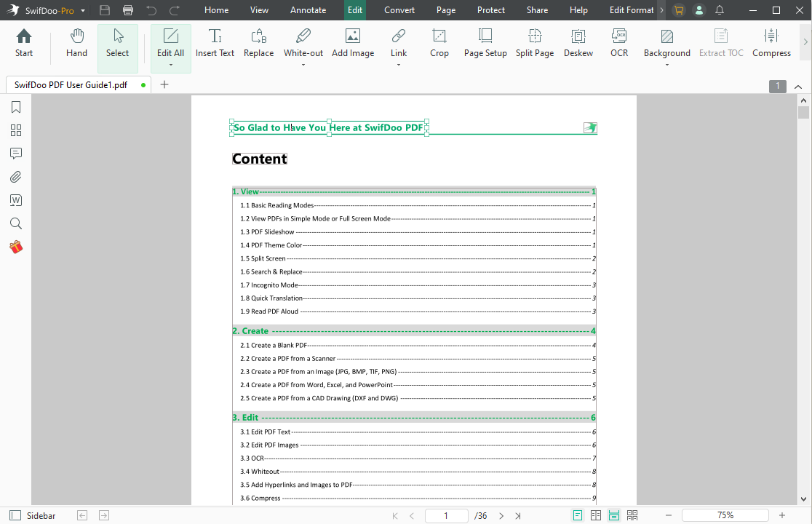
Task: Open the Help tab
Action: (x=578, y=10)
